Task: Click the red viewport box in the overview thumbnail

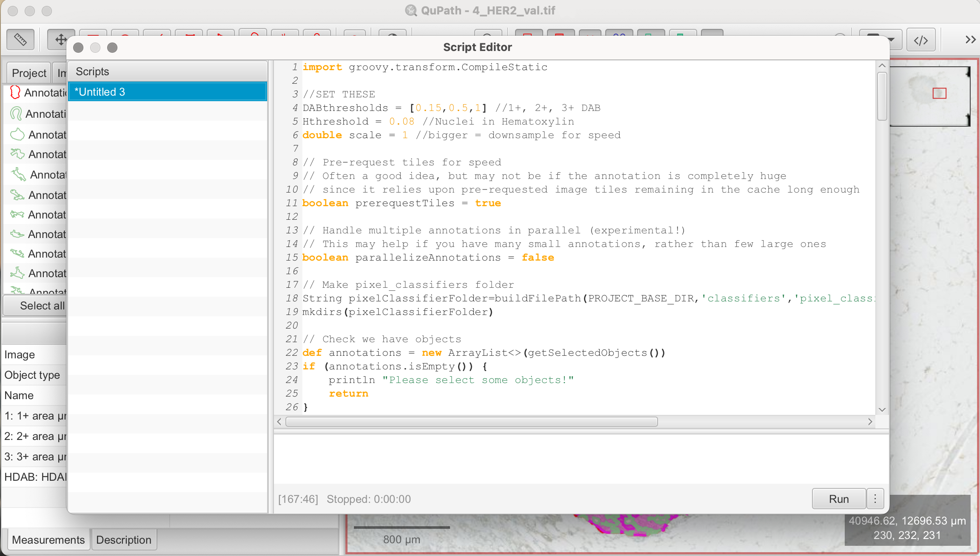Action: [939, 93]
